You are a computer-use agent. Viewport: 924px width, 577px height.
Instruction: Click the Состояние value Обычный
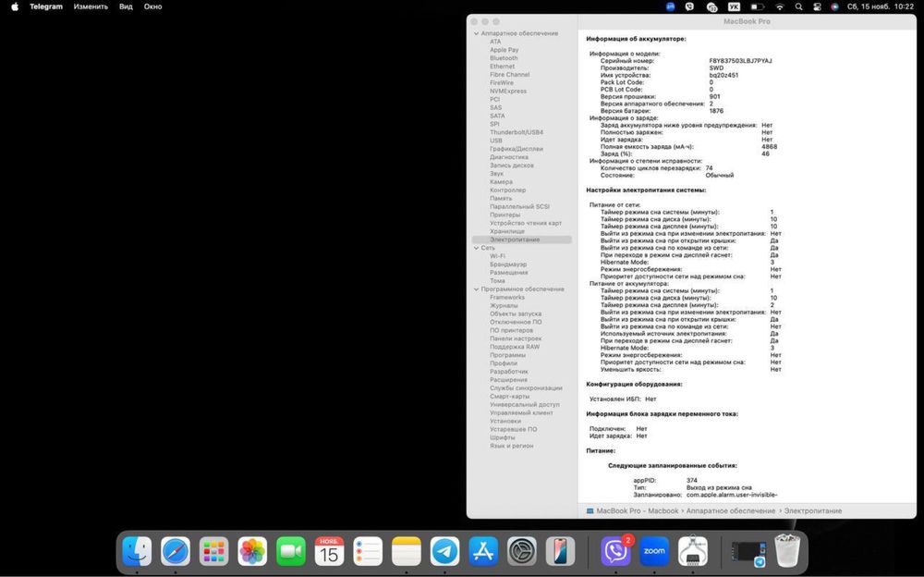click(720, 175)
